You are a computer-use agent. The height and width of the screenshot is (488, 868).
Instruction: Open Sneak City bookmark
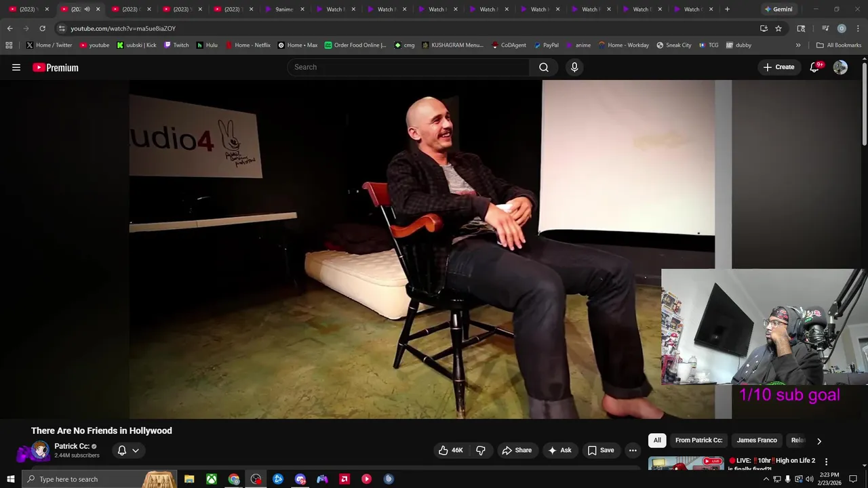click(x=673, y=45)
